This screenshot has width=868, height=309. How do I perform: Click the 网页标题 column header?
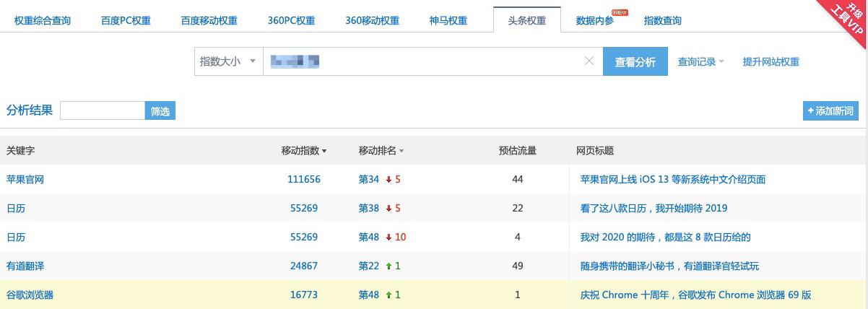coord(595,151)
